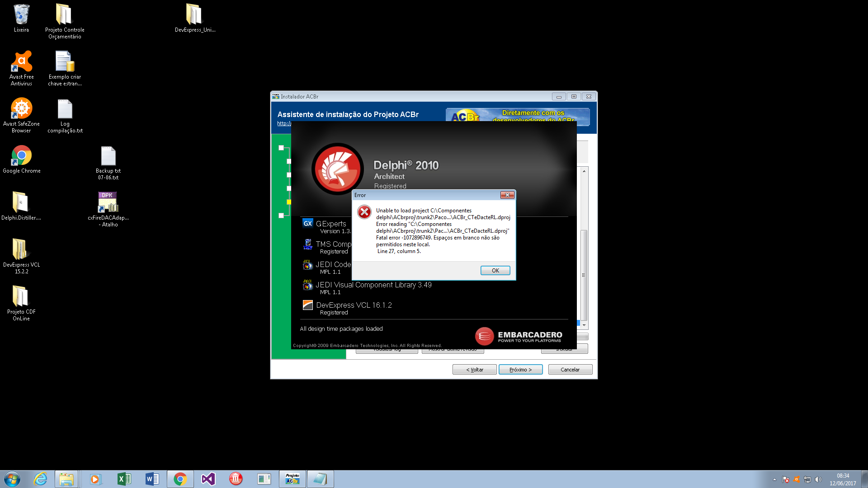Viewport: 868px width, 488px height.
Task: Click the red error icon in dialog
Action: coord(364,212)
